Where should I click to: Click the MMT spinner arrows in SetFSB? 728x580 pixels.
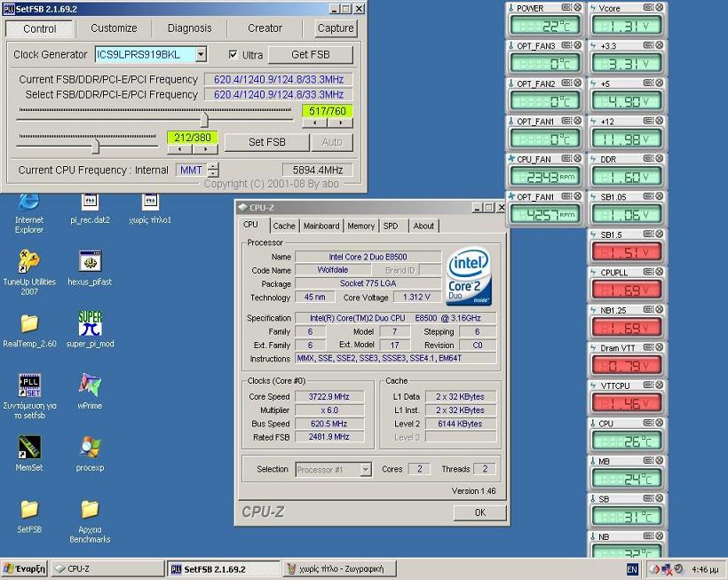click(x=213, y=170)
